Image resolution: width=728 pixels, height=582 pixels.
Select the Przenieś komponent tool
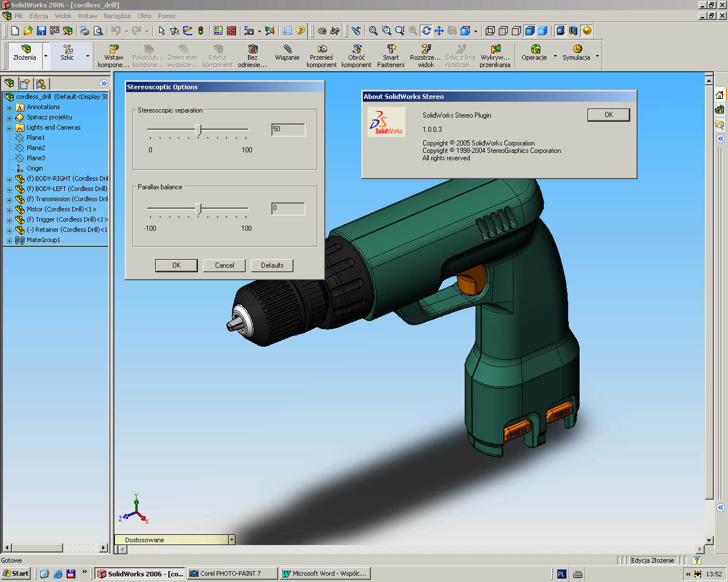(322, 56)
